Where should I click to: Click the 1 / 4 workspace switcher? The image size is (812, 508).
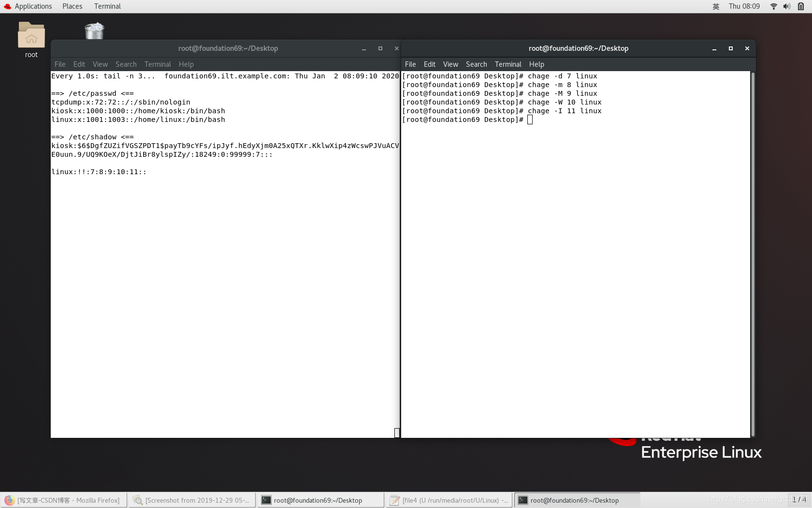pos(799,500)
